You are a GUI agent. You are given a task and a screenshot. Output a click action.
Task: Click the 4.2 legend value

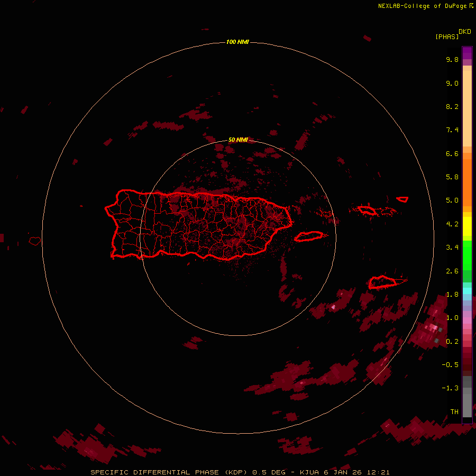pos(452,224)
